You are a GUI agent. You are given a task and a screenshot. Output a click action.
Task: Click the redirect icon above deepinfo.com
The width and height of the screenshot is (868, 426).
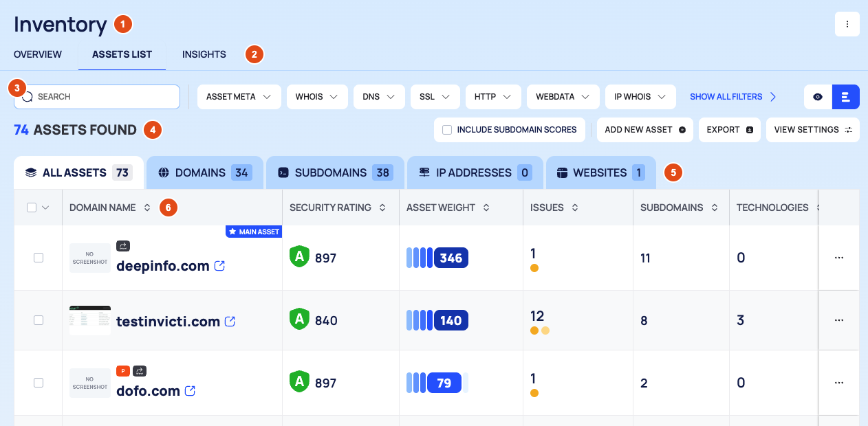(123, 246)
